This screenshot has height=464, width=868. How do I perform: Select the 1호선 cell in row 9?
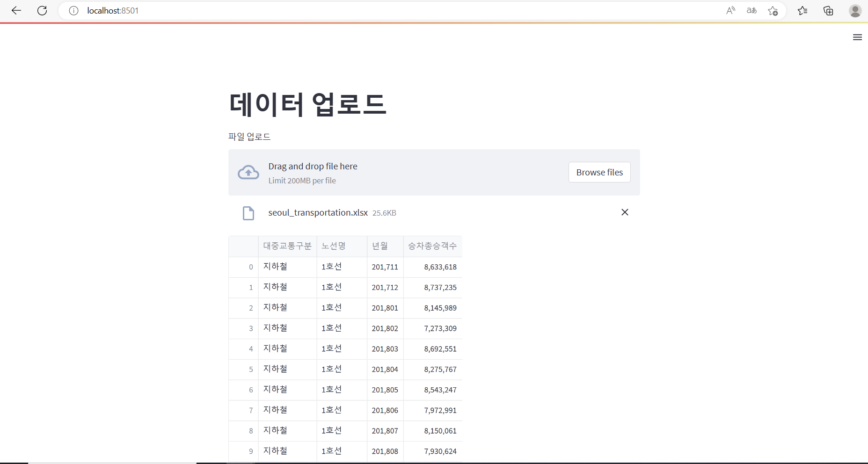tap(342, 451)
